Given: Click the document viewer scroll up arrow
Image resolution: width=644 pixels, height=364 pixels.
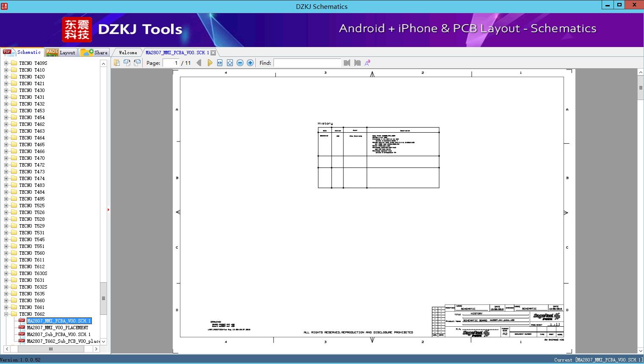Looking at the screenshot, I should [641, 72].
